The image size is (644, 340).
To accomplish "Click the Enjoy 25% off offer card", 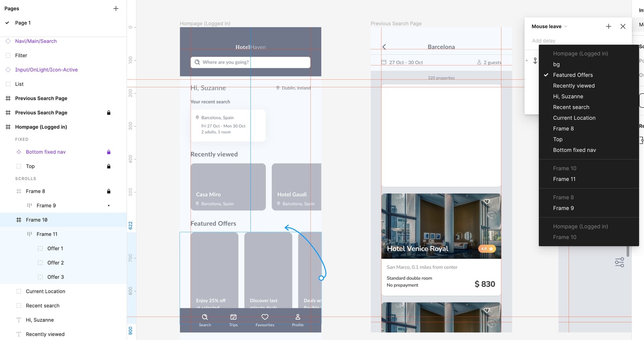I will [214, 270].
